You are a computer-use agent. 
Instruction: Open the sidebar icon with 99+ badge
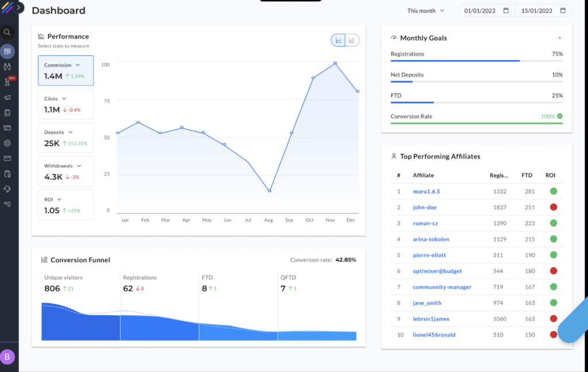7,82
